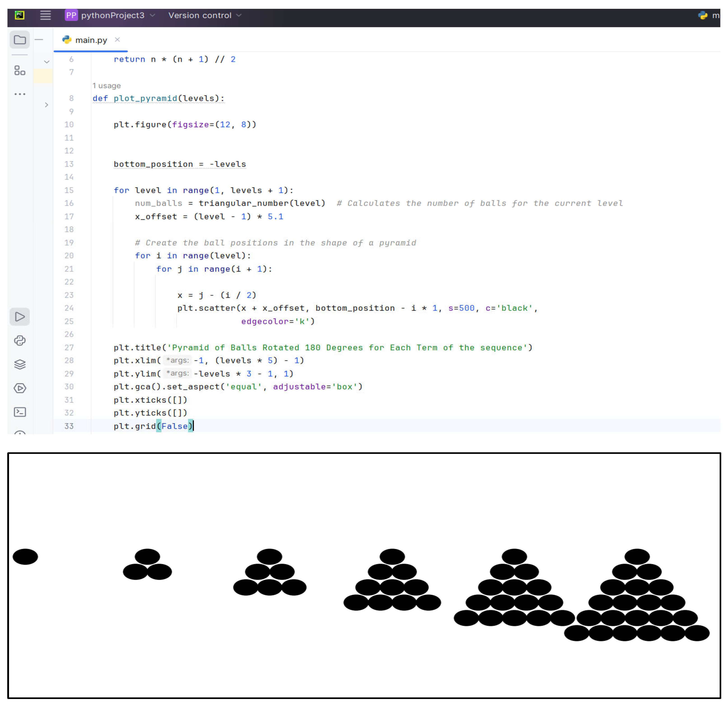Click the *args hint on xlim line

point(177,360)
